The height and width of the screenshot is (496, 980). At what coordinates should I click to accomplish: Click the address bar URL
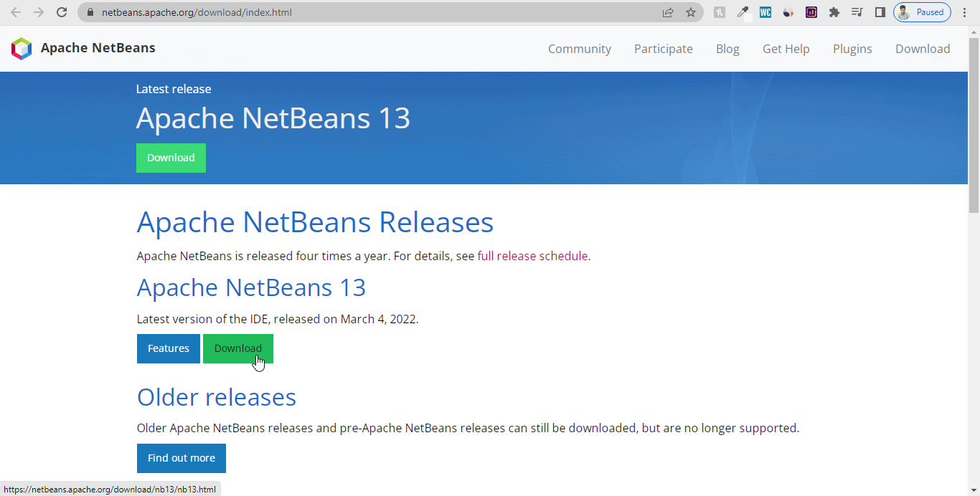click(197, 12)
